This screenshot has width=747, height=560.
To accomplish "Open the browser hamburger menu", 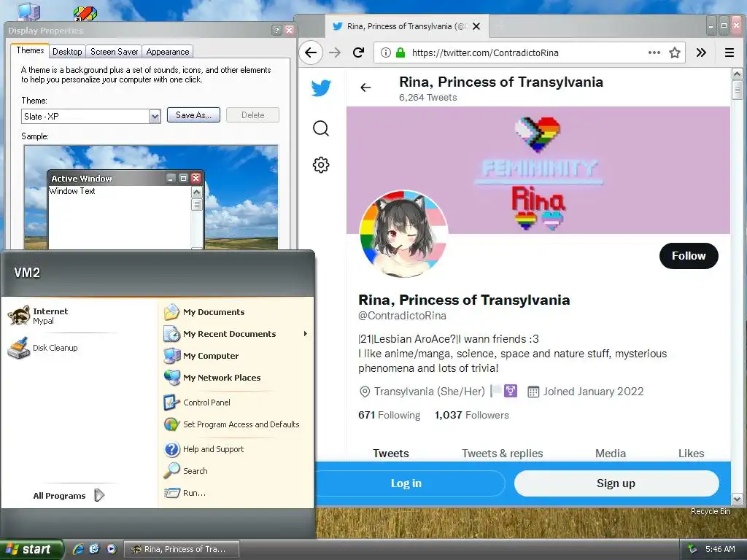I will point(729,52).
